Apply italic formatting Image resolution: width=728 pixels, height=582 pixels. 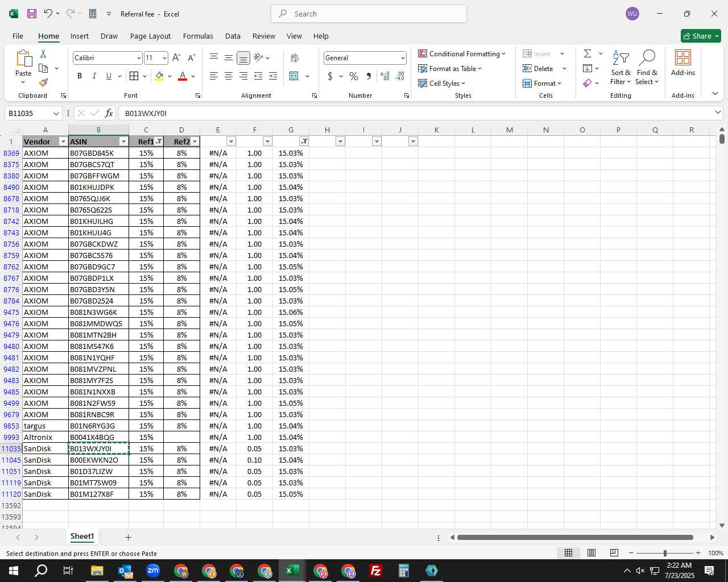94,76
